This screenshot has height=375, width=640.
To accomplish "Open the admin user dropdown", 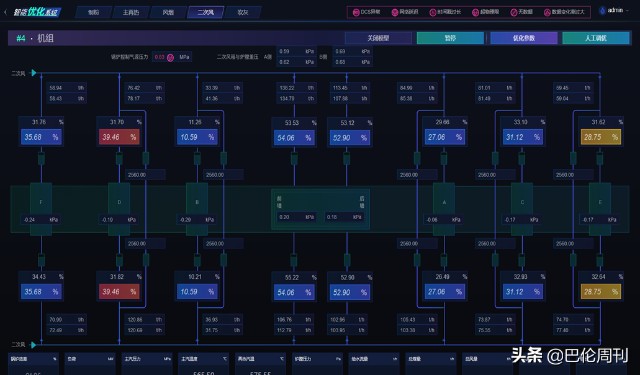I will tap(617, 11).
